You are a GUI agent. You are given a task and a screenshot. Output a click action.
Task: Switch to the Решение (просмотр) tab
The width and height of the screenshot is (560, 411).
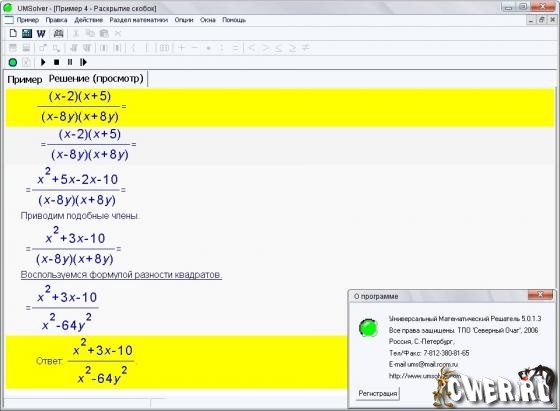(x=96, y=79)
